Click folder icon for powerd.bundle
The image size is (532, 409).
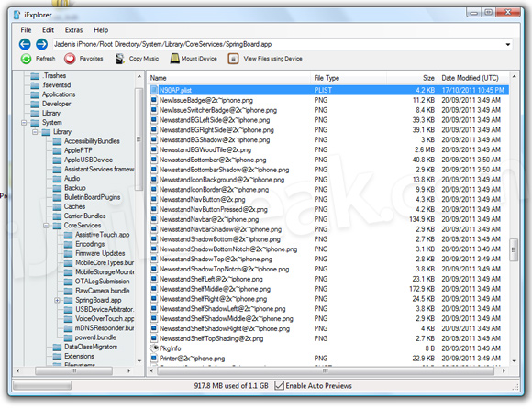click(68, 337)
